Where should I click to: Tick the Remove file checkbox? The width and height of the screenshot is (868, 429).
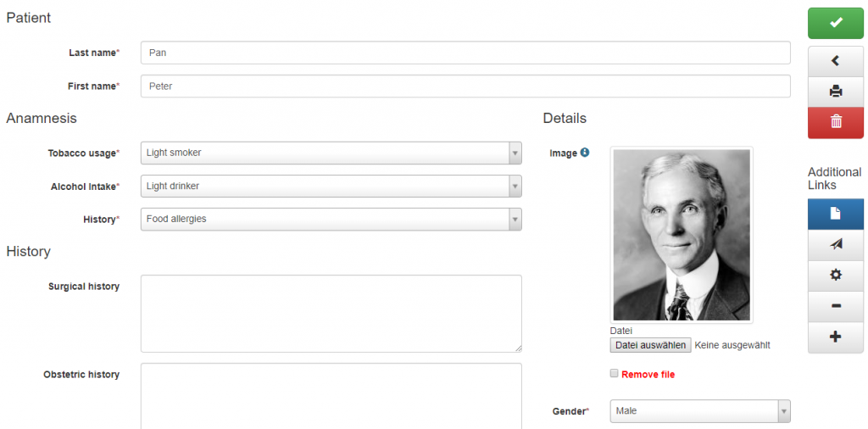point(614,374)
